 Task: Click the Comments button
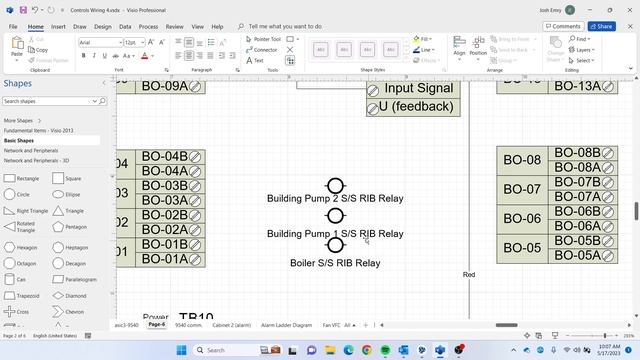563,27
